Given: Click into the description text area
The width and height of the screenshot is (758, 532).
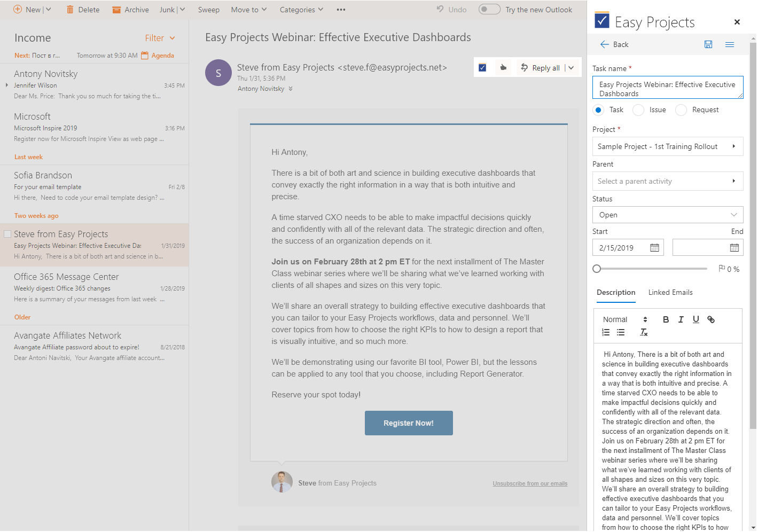Looking at the screenshot, I should pos(668,437).
